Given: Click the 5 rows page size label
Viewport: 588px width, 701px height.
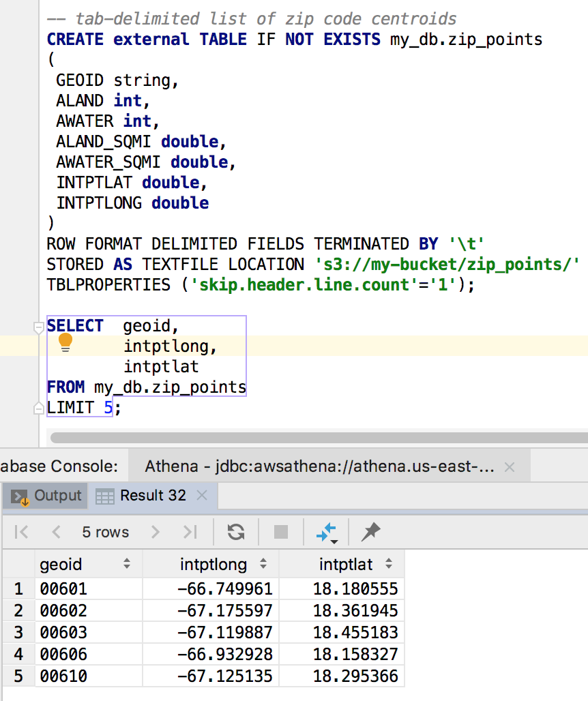Looking at the screenshot, I should tap(106, 532).
